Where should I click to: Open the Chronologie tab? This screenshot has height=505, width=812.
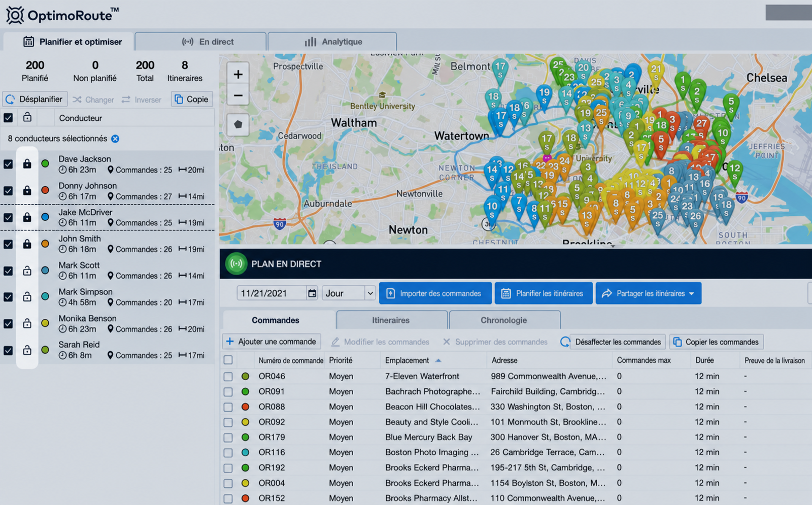point(504,320)
